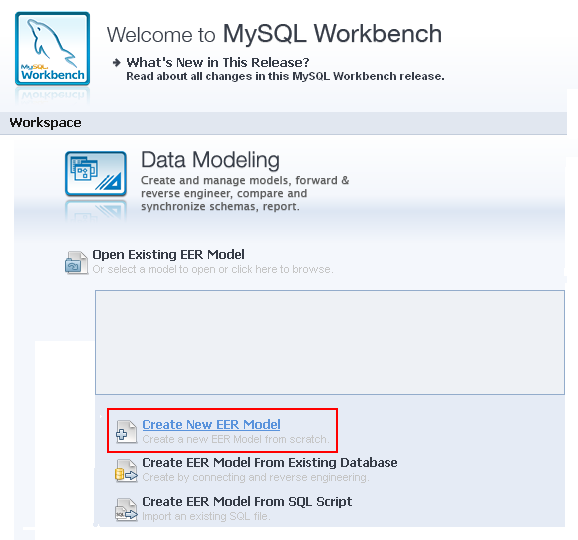
Task: Click 'Import an existing SQL file' text
Action: coord(206,516)
